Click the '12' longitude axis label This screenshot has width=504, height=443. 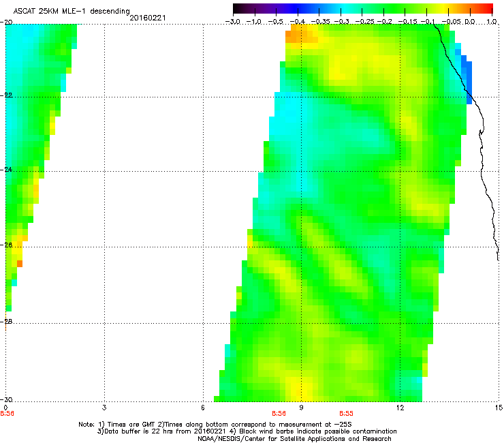(x=400, y=408)
